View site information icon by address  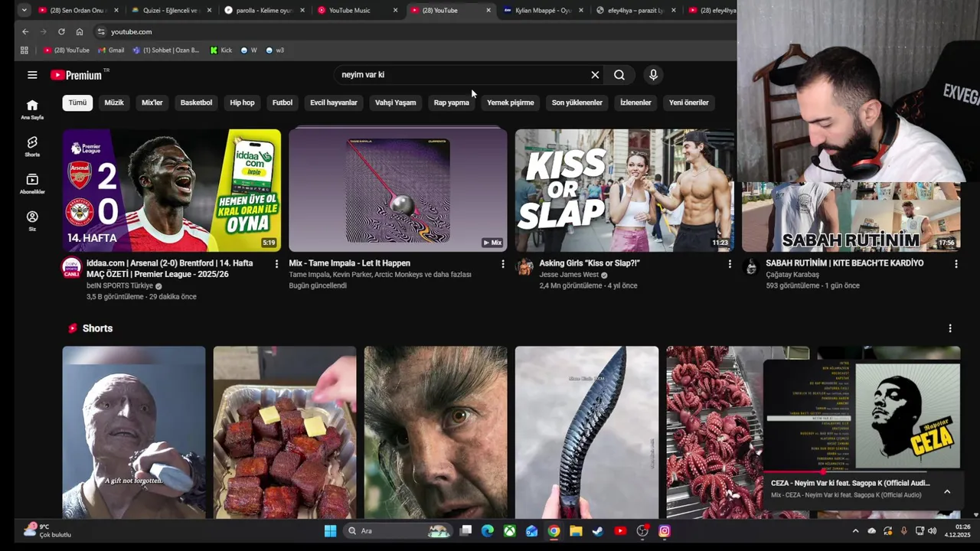tap(100, 31)
